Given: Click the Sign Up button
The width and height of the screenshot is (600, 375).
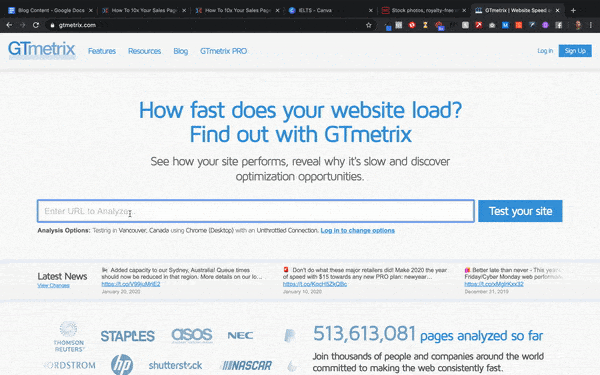Looking at the screenshot, I should coord(575,51).
